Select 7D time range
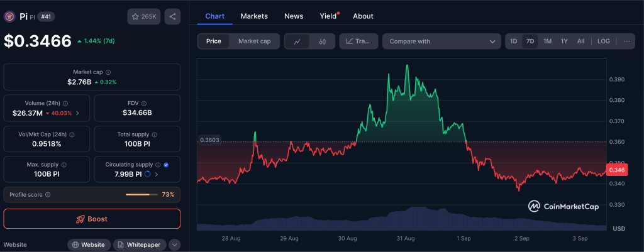 click(530, 41)
